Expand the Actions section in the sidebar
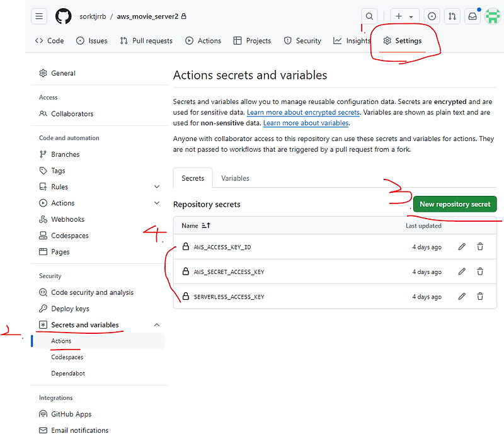 click(x=157, y=203)
